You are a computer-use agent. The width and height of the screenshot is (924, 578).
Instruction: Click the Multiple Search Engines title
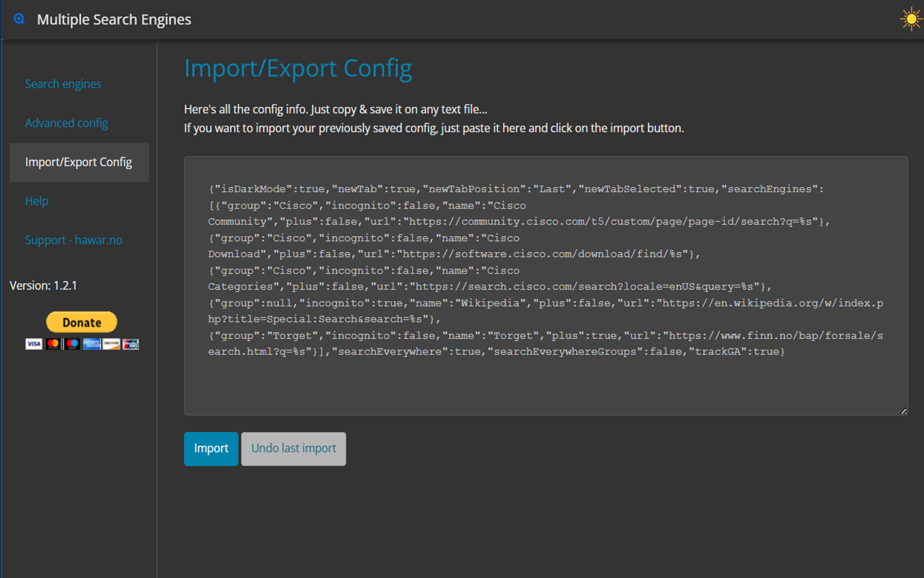pos(114,20)
